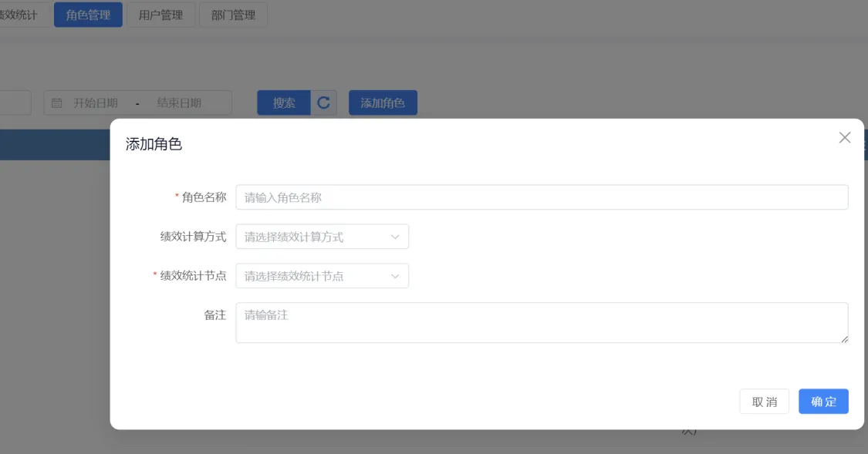
Task: Click the 添加角色 dialog title
Action: [154, 144]
